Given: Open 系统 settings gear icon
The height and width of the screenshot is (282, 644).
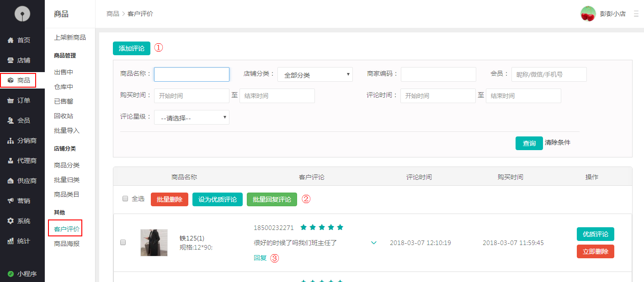Looking at the screenshot, I should (11, 221).
